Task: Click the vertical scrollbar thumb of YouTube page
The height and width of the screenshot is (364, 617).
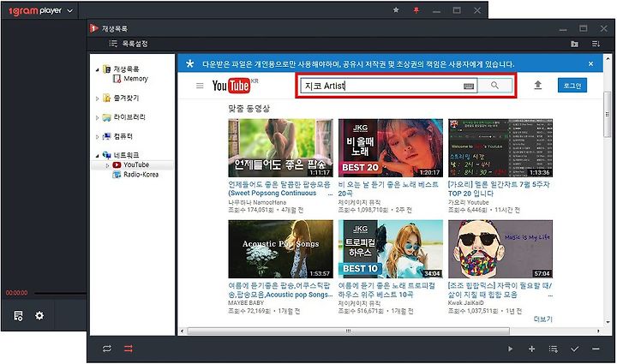Action: (608, 114)
